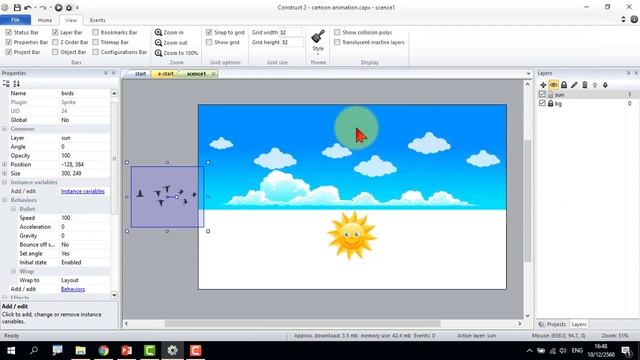This screenshot has height=360, width=640.
Task: Click the taskbar search icon
Action: pos(34,350)
